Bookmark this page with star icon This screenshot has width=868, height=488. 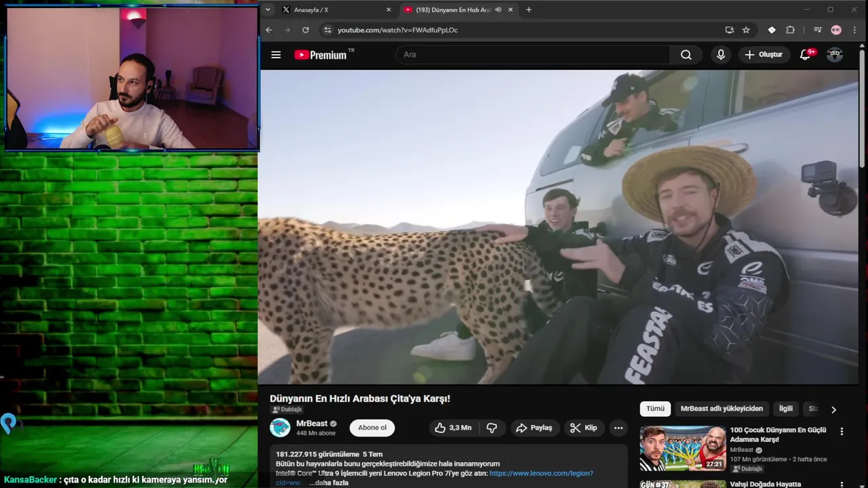[746, 30]
